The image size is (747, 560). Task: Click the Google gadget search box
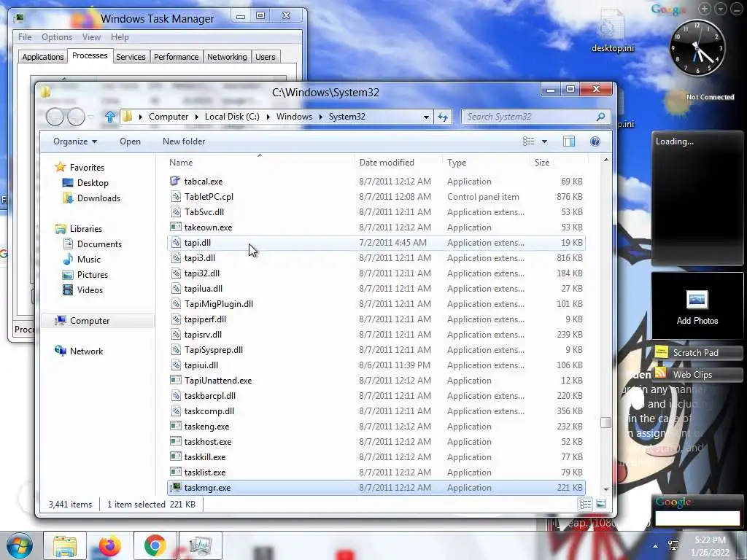(x=697, y=518)
